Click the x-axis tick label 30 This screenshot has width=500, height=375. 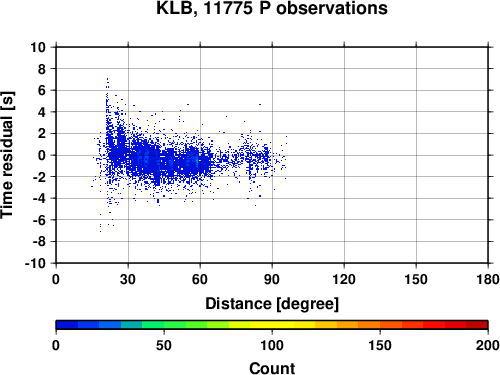[x=128, y=279]
